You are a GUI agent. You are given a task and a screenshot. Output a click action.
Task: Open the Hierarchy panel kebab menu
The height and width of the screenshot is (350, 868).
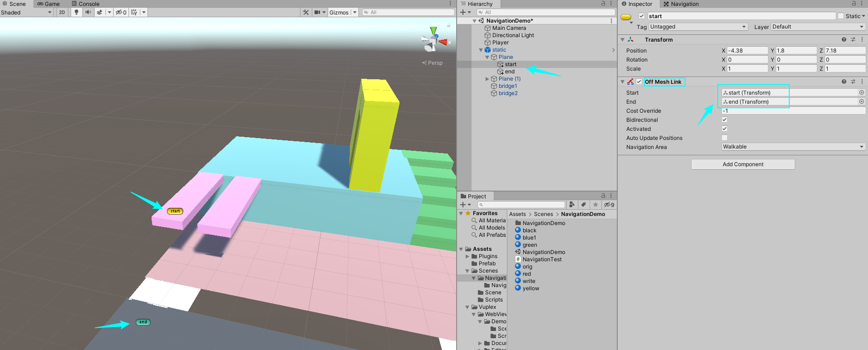coord(611,4)
